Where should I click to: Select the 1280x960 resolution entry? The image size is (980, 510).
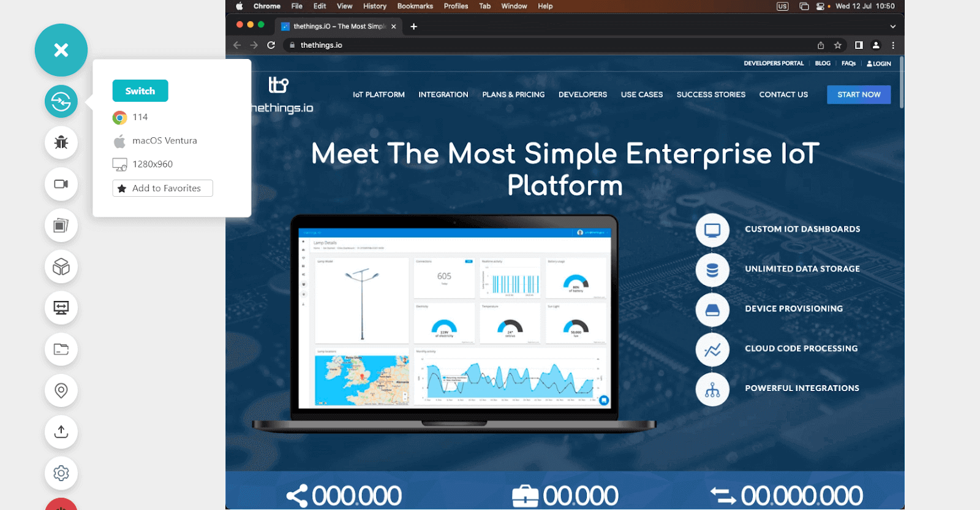(143, 164)
